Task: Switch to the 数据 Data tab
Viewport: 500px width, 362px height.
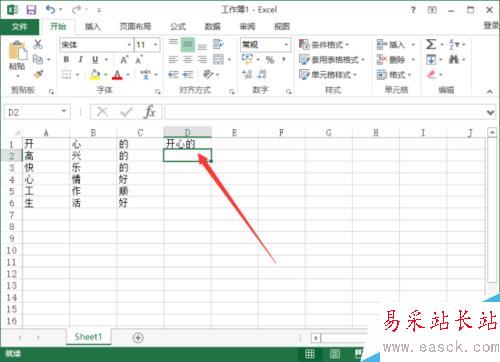Action: (x=212, y=27)
